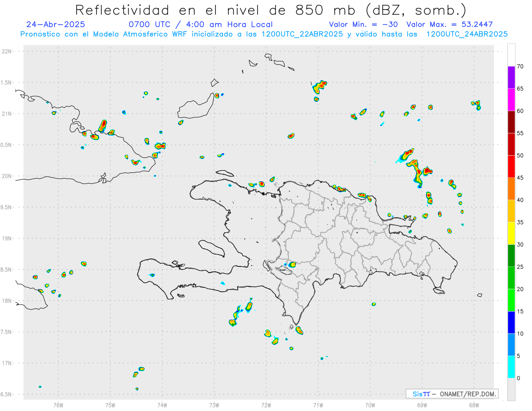Click the 'Reflectividad en el nivel de 850 mb' title
Image resolution: width=532 pixels, height=411 pixels.
tap(270, 10)
